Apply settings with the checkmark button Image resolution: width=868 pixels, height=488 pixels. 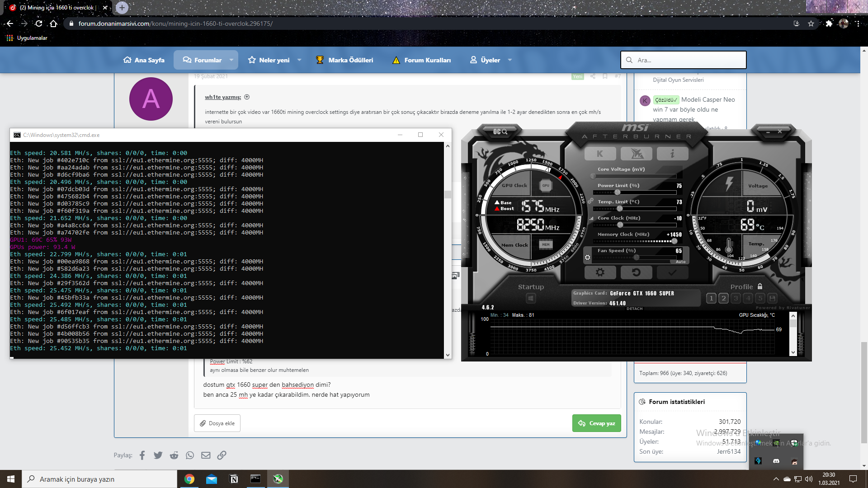pos(672,272)
